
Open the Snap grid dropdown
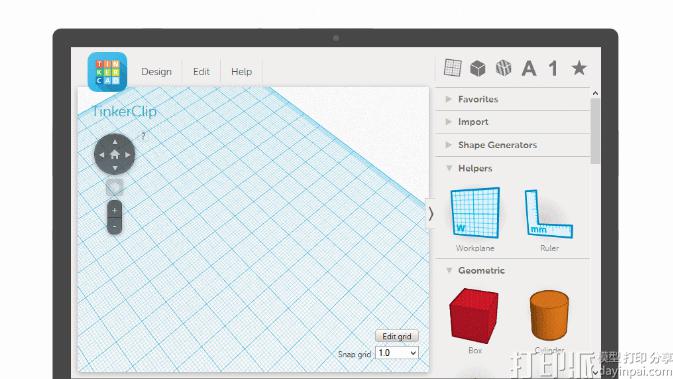(397, 353)
